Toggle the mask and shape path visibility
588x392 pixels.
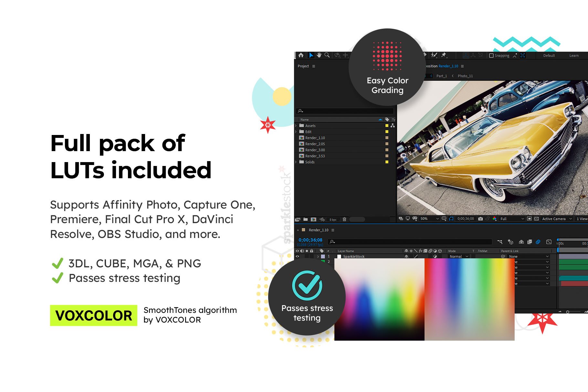pyautogui.click(x=451, y=219)
